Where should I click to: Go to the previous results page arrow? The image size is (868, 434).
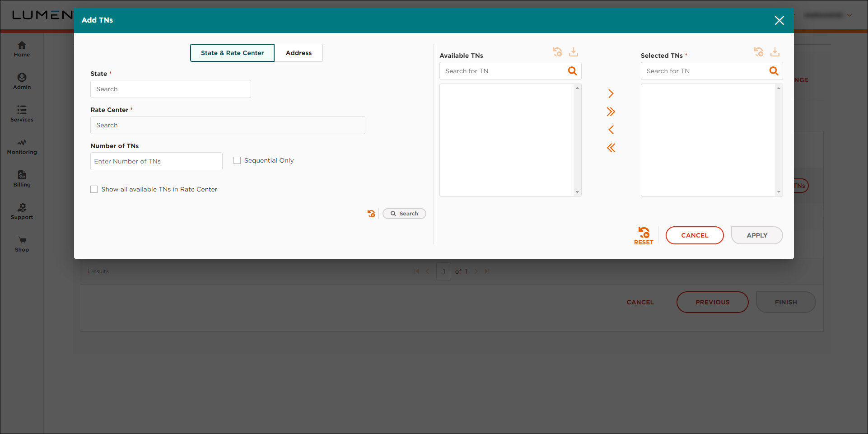[x=428, y=271]
